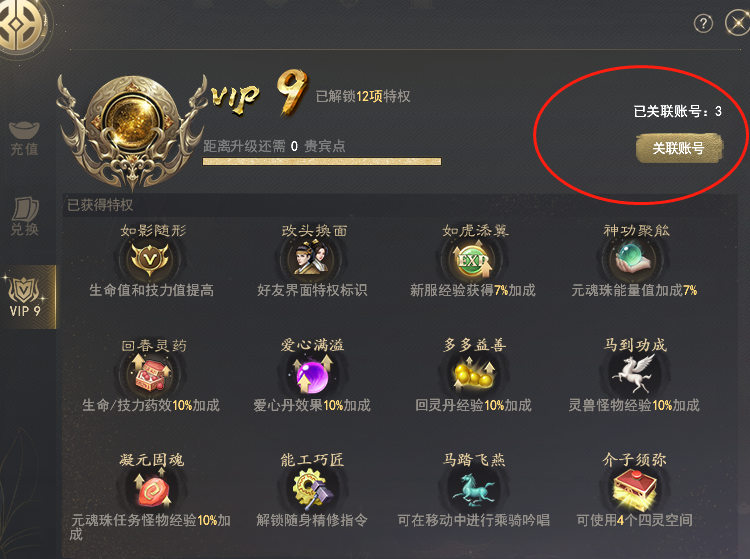The width and height of the screenshot is (750, 559).
Task: Select the 爱心满溢 purple orb icon
Action: 312,374
